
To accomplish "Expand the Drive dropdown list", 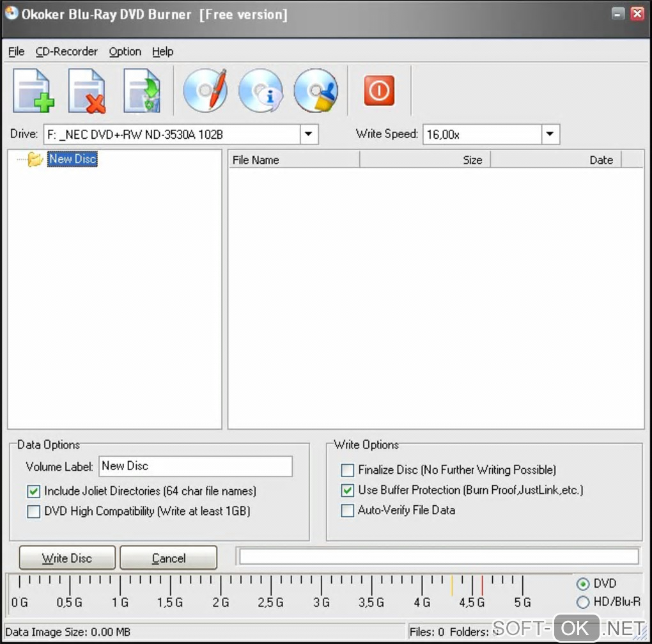I will point(309,134).
